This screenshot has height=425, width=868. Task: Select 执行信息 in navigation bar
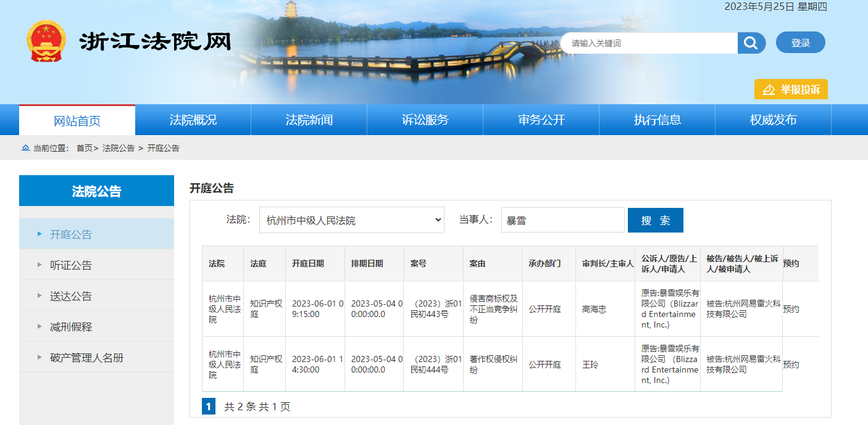(x=657, y=120)
